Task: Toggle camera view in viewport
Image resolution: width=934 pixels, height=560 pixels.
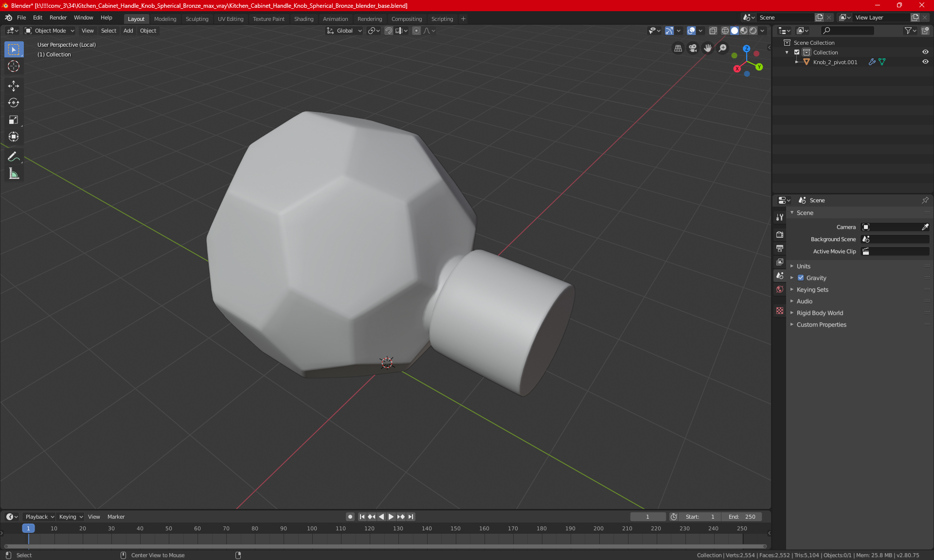Action: click(693, 48)
